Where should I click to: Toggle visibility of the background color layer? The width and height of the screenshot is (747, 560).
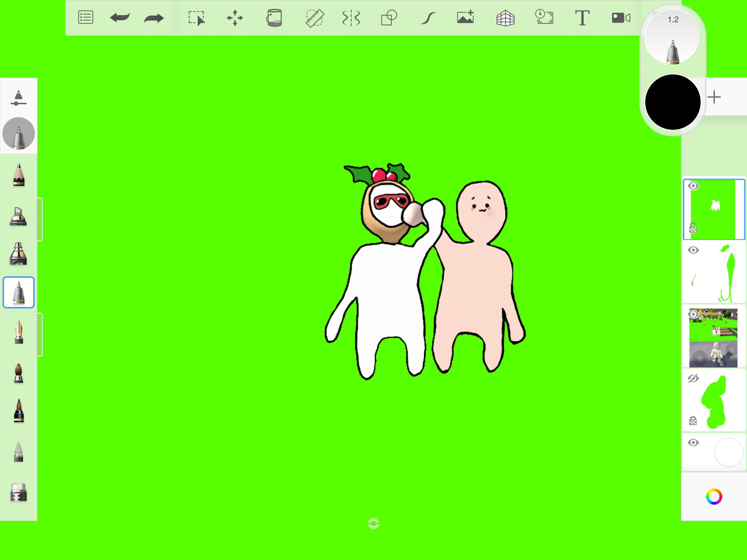(x=693, y=443)
